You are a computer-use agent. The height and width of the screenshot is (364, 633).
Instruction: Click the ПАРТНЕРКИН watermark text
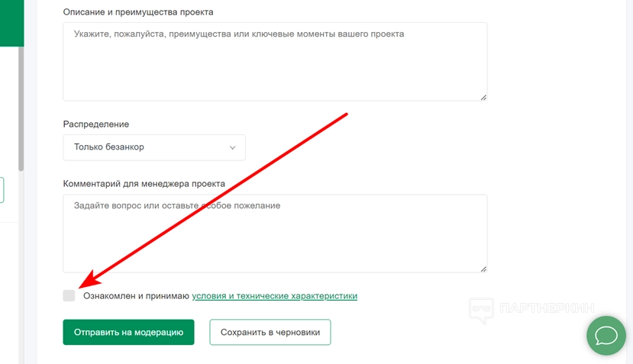click(546, 310)
